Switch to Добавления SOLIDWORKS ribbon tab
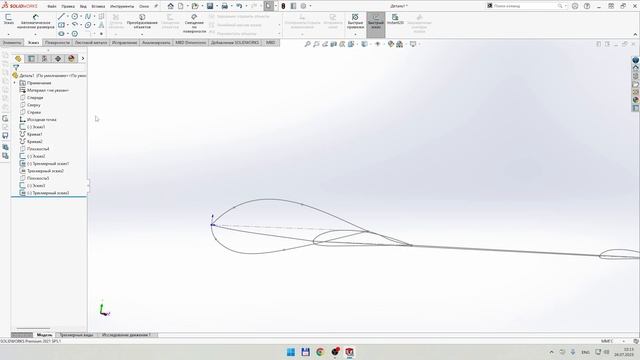This screenshot has width=640, height=360. (235, 42)
